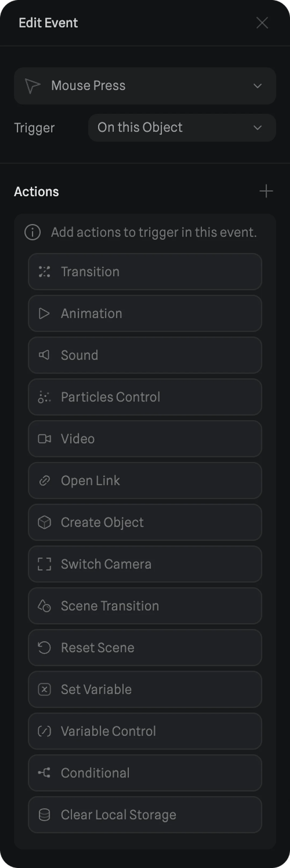The image size is (290, 868).
Task: Choose Clear Local Storage action
Action: click(145, 815)
